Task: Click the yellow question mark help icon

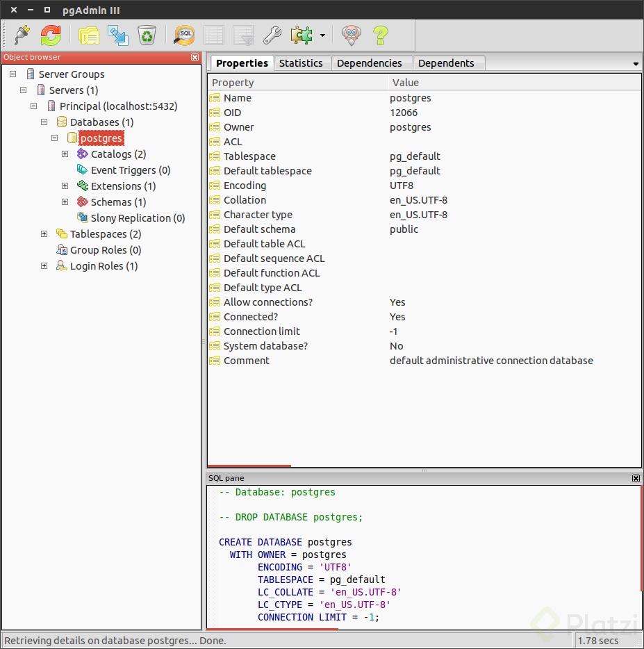Action: [380, 35]
